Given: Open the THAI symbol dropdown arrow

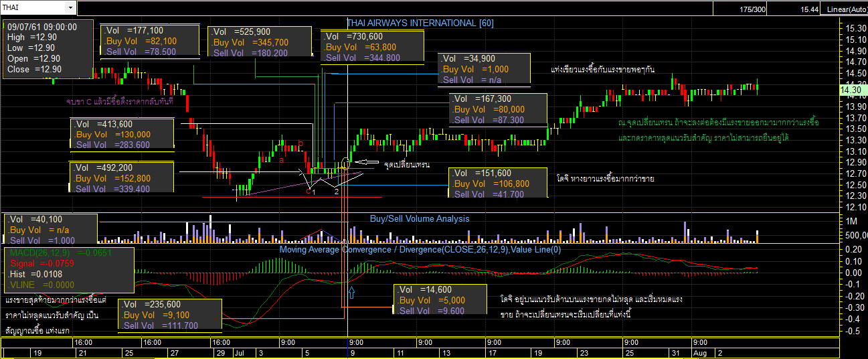Looking at the screenshot, I should [71, 7].
